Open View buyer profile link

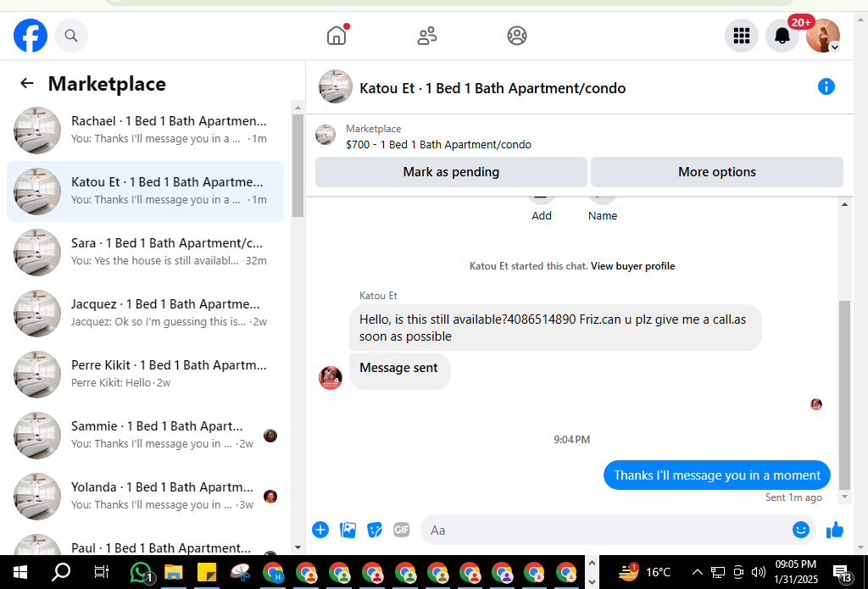pyautogui.click(x=632, y=266)
